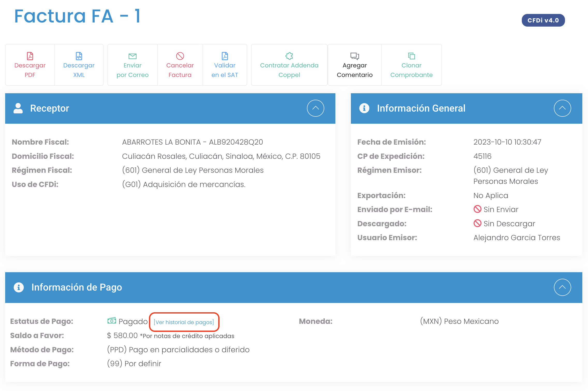The height and width of the screenshot is (391, 588).
Task: Click Contratar Addenda Coppel puzzle icon
Action: coord(289,56)
